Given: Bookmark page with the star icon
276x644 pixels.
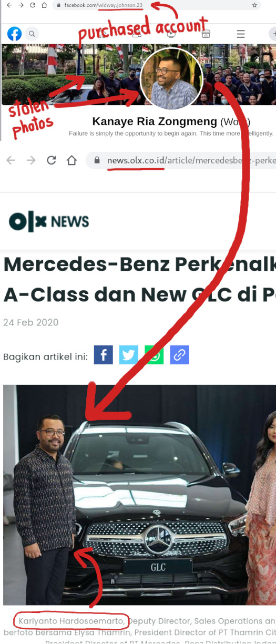Looking at the screenshot, I should coord(254,5).
